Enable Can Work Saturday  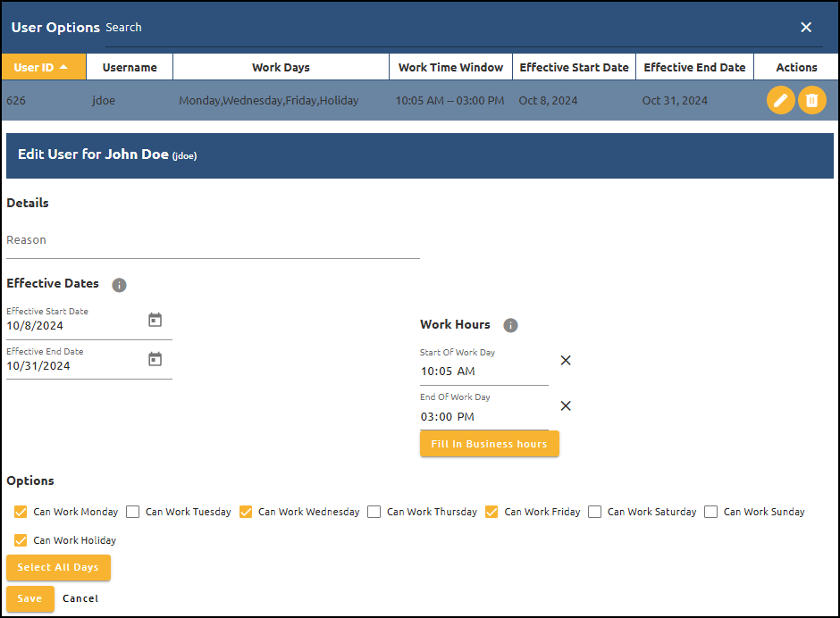(x=594, y=512)
